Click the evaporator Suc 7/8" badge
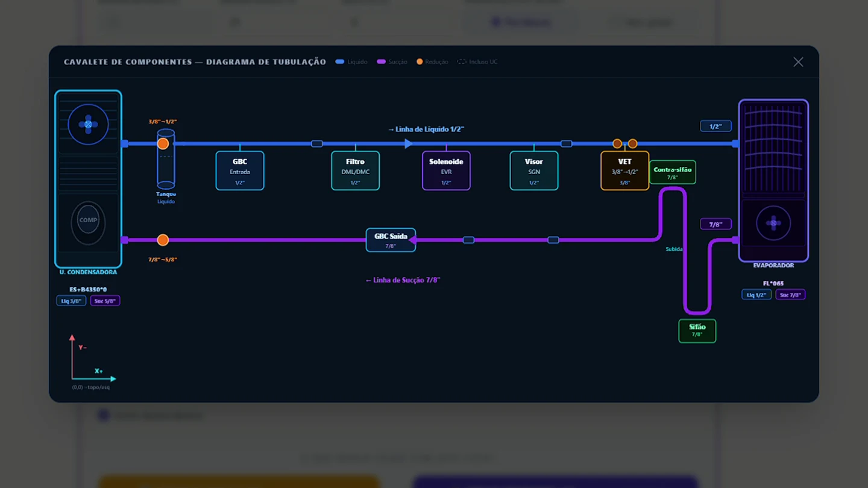Image resolution: width=868 pixels, height=488 pixels. (790, 295)
